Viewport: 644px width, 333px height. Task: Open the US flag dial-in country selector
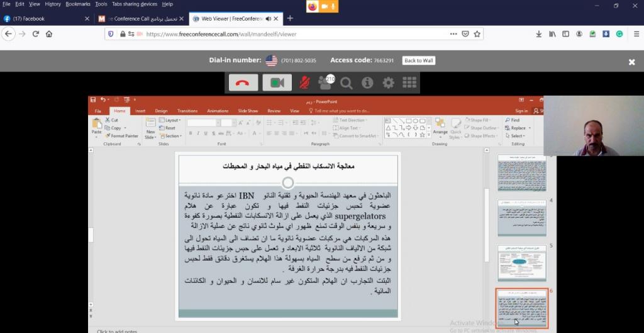pyautogui.click(x=271, y=60)
